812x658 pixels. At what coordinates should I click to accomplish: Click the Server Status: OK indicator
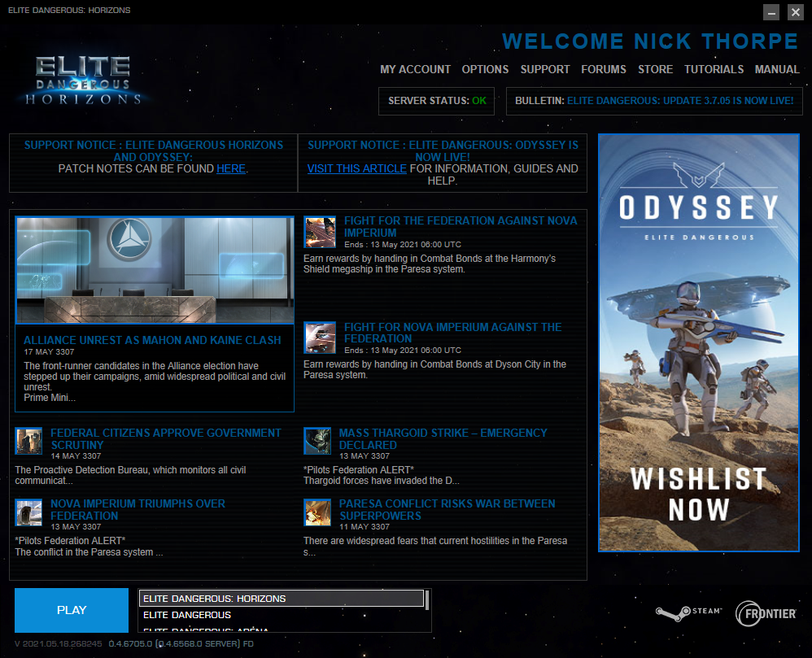coord(437,101)
